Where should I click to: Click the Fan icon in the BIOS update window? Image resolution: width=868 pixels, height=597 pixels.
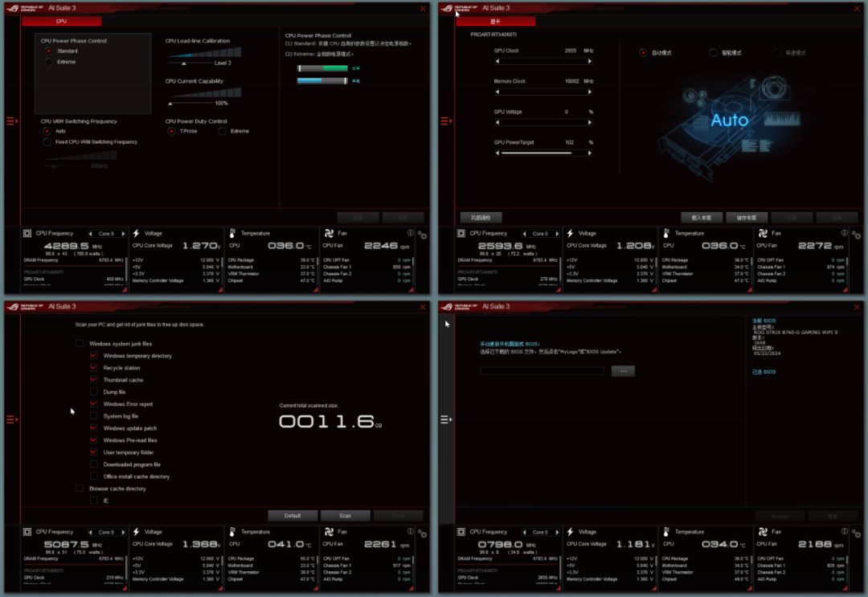763,532
